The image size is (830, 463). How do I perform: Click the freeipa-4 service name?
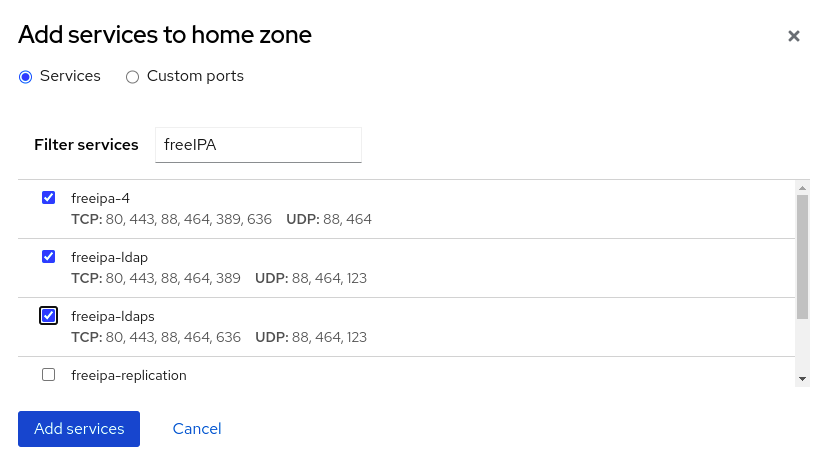coord(101,198)
